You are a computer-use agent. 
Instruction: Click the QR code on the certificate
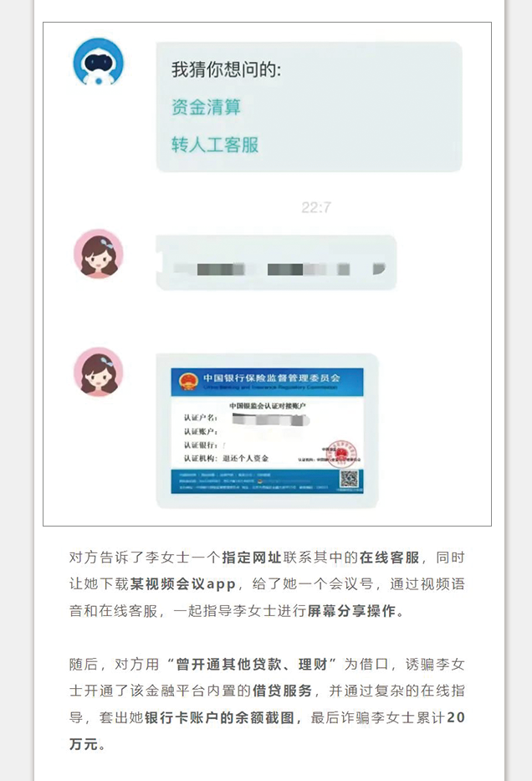[x=350, y=479]
